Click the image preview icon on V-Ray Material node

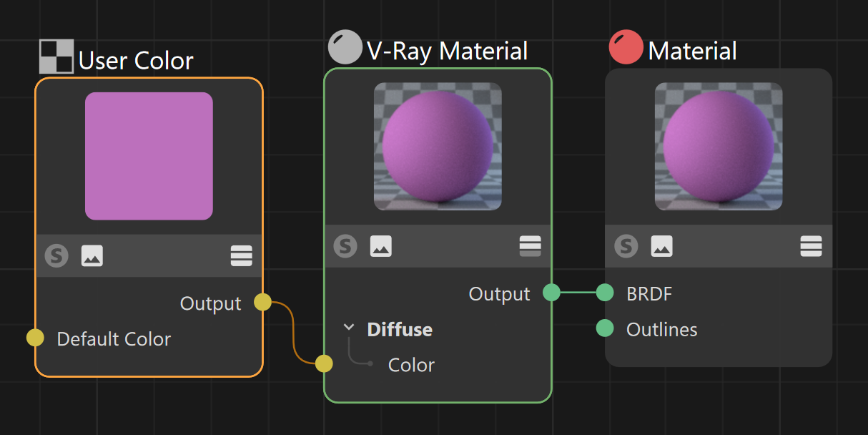[x=380, y=246]
